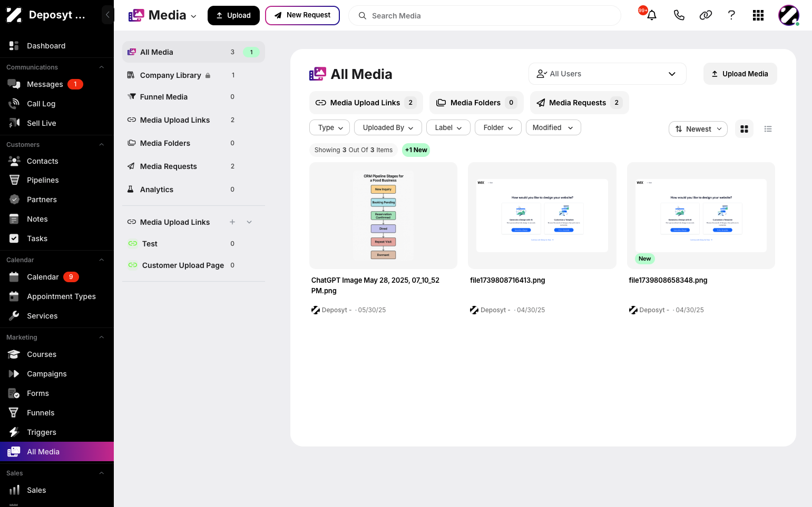Image resolution: width=812 pixels, height=507 pixels.
Task: Open the link icon in header
Action: [706, 15]
